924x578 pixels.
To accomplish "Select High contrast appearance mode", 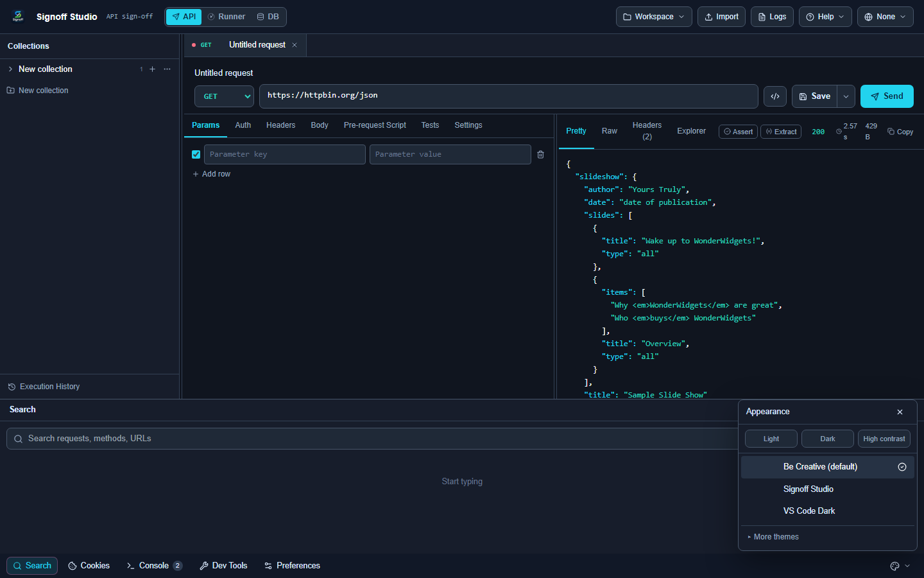I will click(x=884, y=439).
